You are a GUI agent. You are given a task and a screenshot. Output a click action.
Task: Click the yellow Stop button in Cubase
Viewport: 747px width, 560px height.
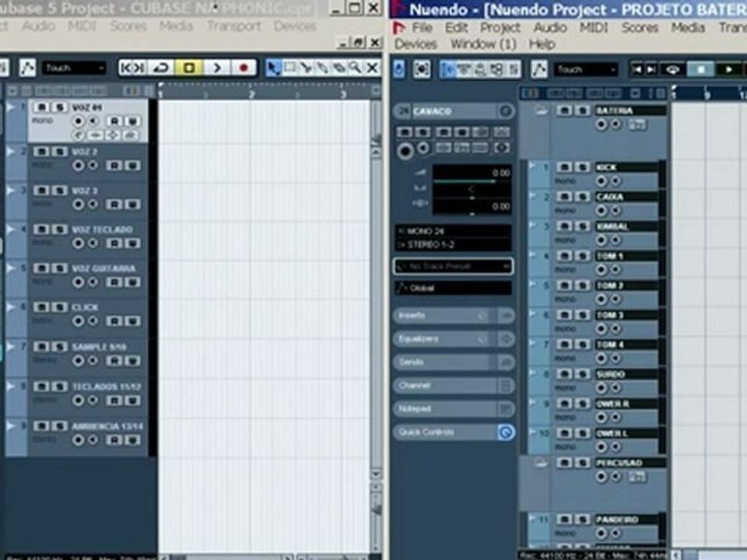point(188,68)
